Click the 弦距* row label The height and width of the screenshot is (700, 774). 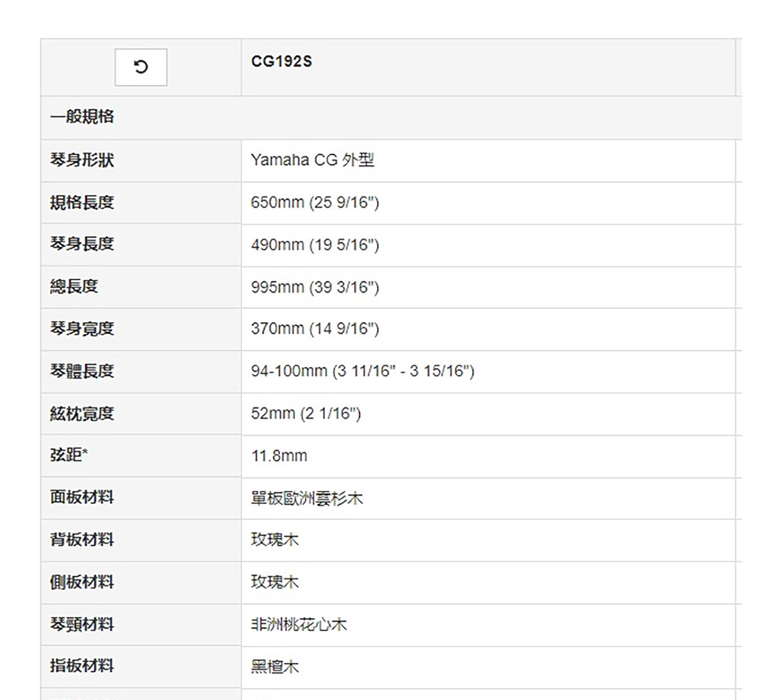pyautogui.click(x=70, y=456)
